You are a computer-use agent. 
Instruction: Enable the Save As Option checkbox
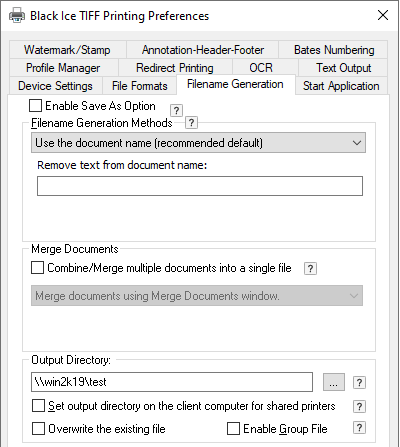click(x=35, y=106)
